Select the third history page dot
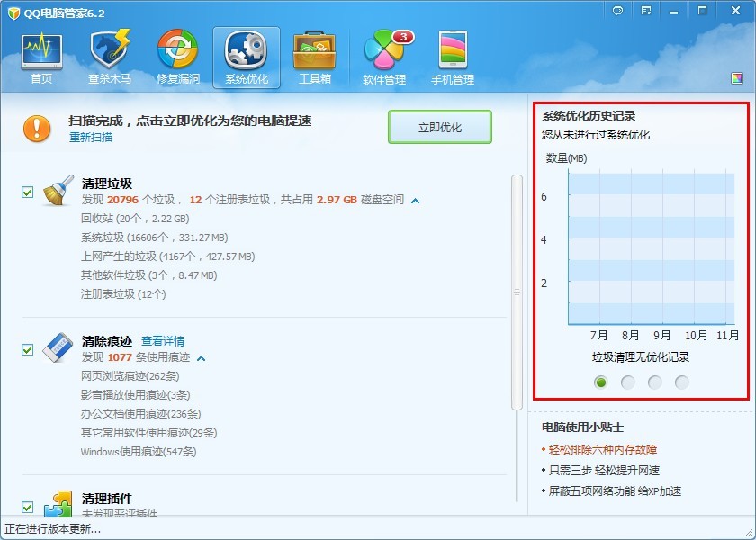 (x=655, y=382)
